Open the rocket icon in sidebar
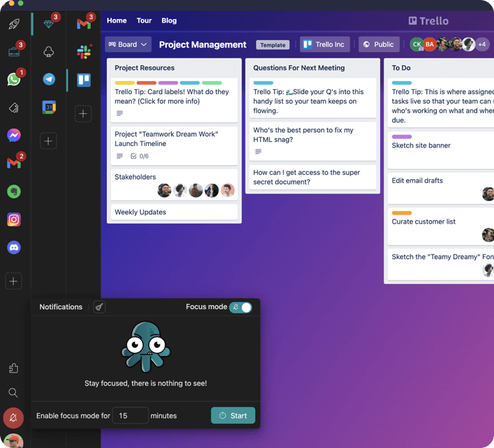494x448 pixels. (14, 24)
